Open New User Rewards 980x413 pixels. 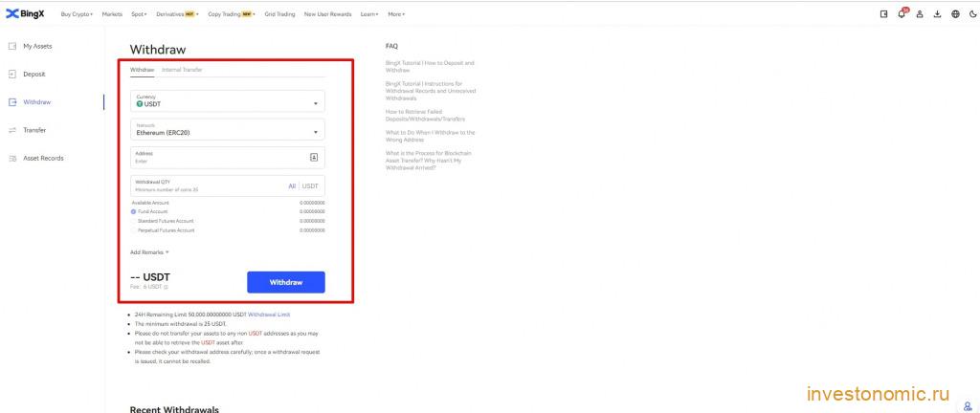[327, 13]
